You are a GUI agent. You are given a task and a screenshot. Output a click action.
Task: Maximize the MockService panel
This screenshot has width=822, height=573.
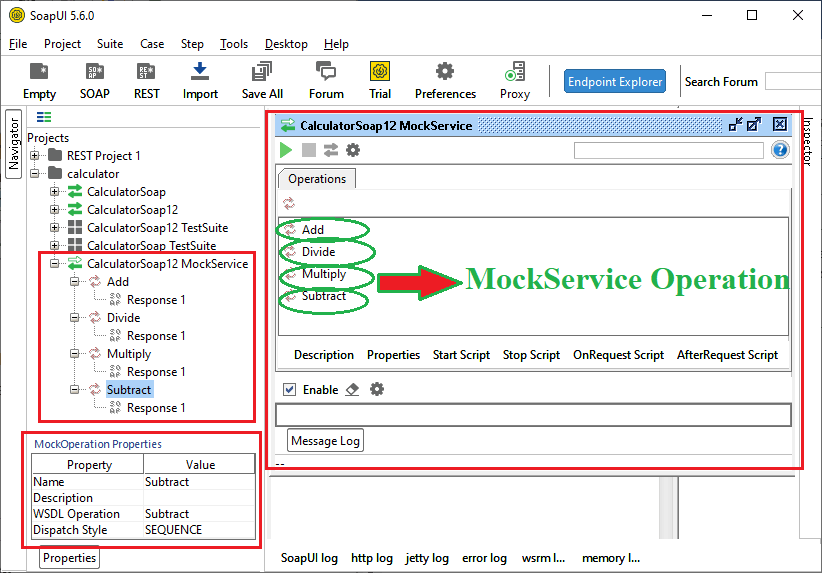(754, 125)
